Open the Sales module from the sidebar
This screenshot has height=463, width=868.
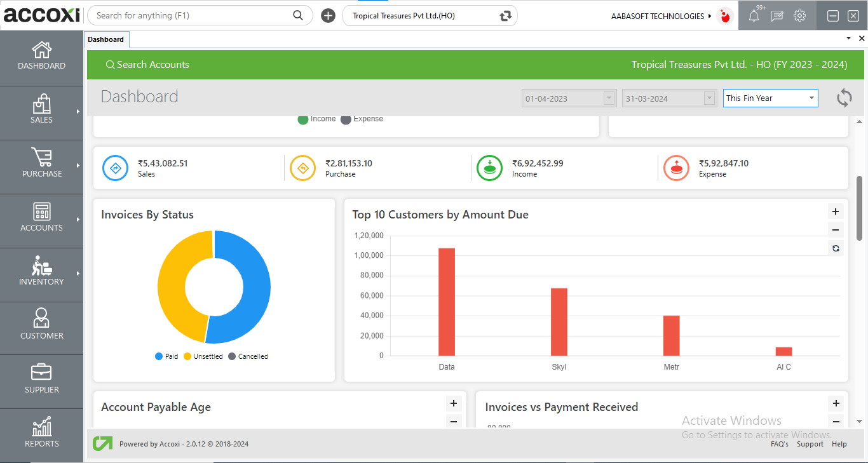[x=41, y=113]
